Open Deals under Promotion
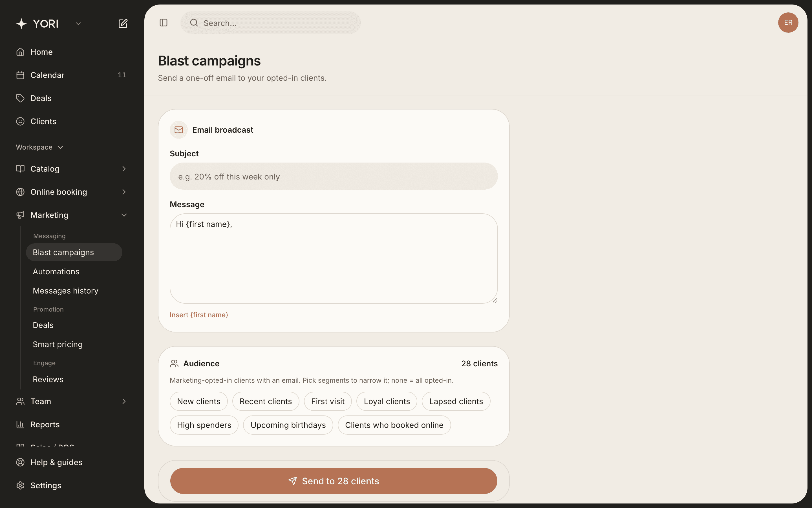 click(x=43, y=325)
